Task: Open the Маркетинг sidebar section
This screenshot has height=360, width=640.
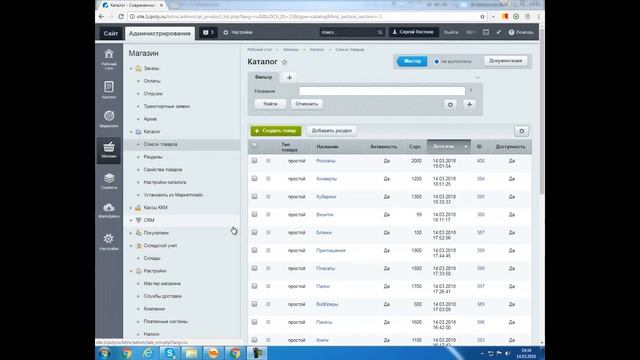Action: 109,119
